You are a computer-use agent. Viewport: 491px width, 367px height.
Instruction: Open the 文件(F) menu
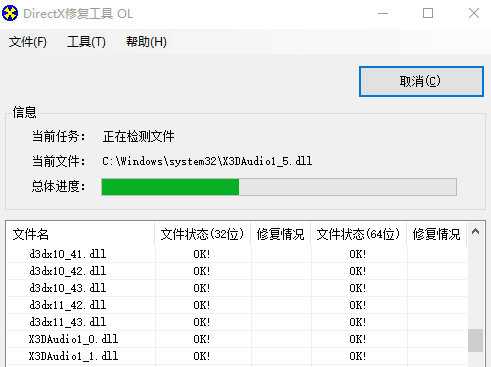28,42
